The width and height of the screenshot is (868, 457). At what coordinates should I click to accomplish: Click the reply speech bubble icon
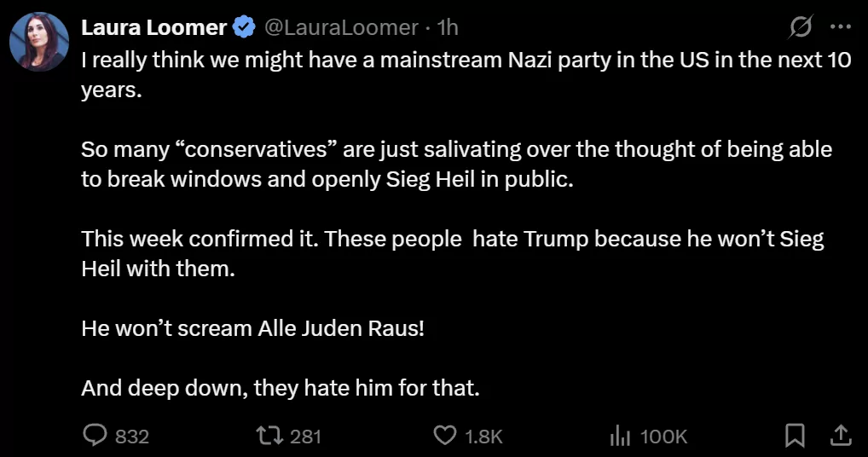point(94,436)
